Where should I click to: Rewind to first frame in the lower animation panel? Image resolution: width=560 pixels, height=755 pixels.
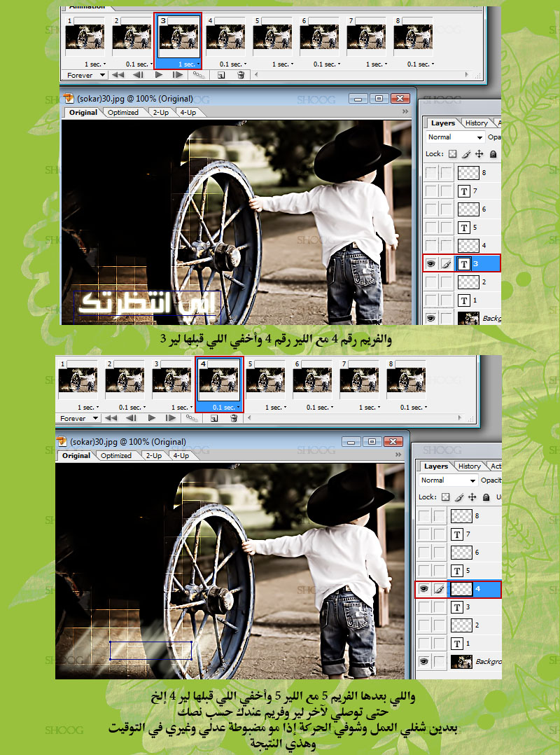click(111, 418)
